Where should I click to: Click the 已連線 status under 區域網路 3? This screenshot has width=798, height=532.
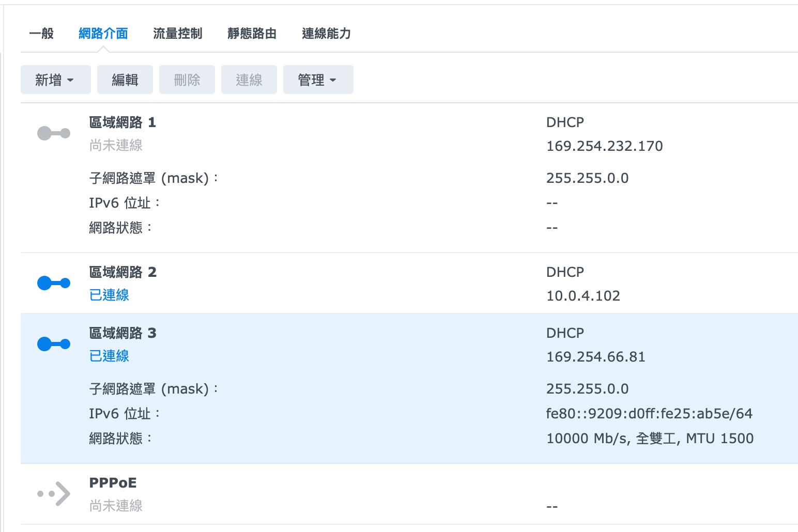tap(109, 356)
